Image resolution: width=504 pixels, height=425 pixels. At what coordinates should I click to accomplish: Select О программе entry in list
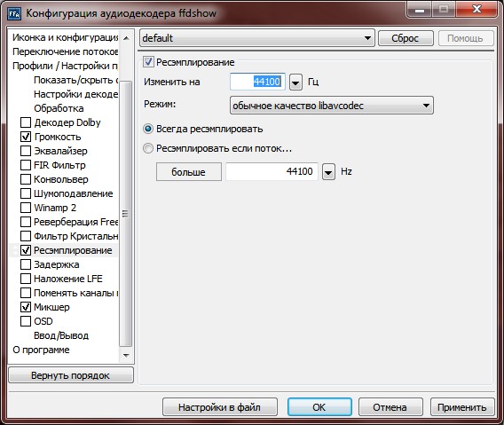(41, 350)
